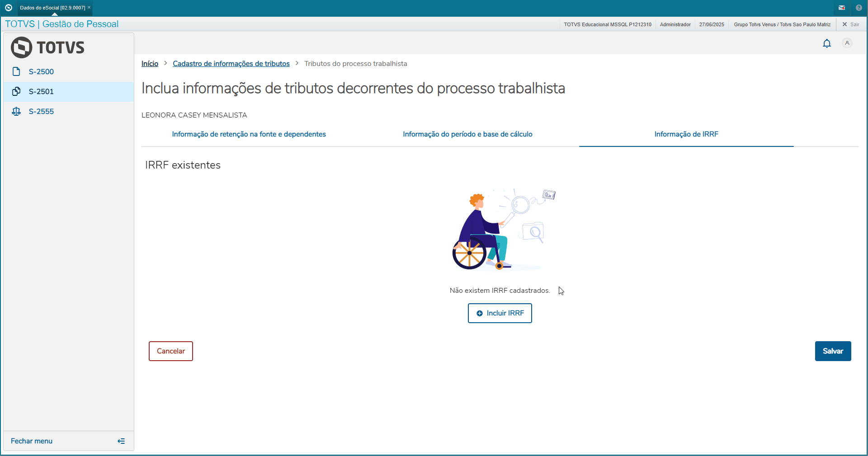Click the plus icon inside Incluir IRRF
Image resolution: width=868 pixels, height=456 pixels.
point(480,313)
